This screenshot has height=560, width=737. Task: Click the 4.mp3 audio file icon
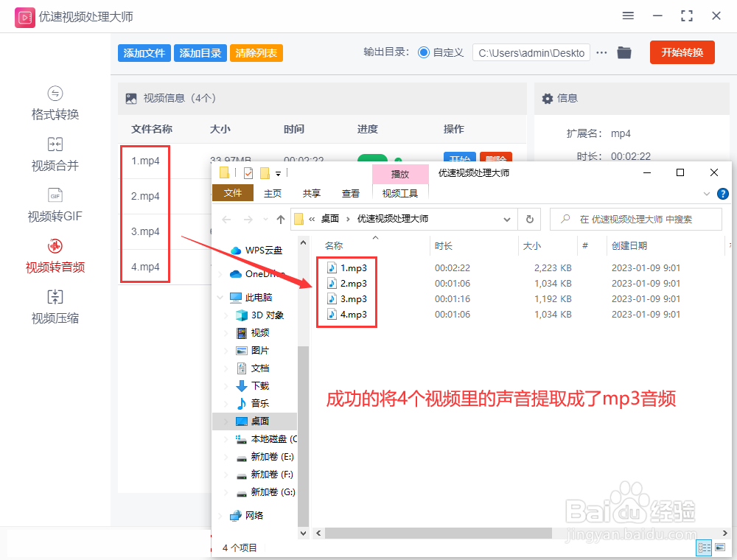332,315
